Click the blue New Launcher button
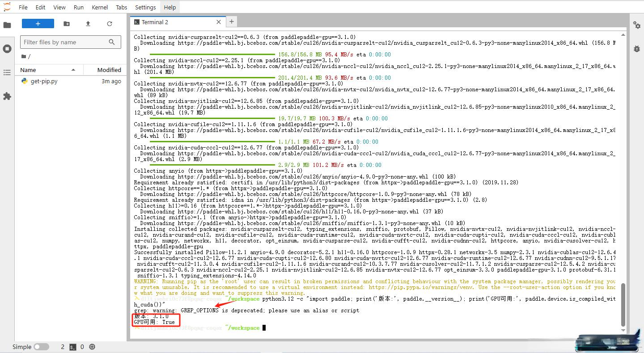 [38, 24]
